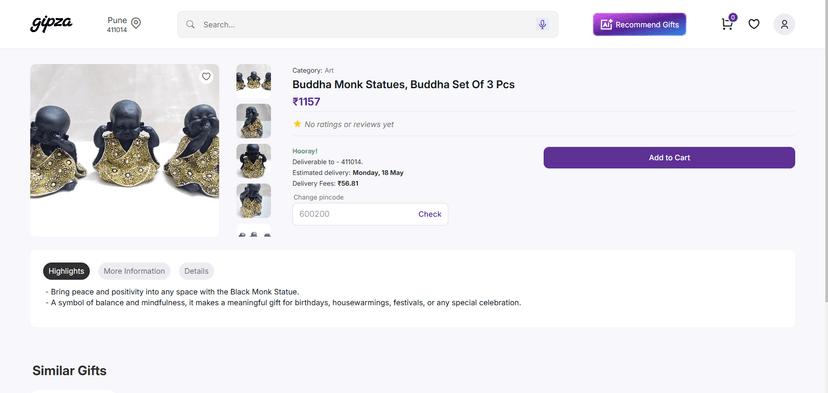Viewport: 828px width, 393px height.
Task: Select the Highlights tab
Action: [66, 271]
